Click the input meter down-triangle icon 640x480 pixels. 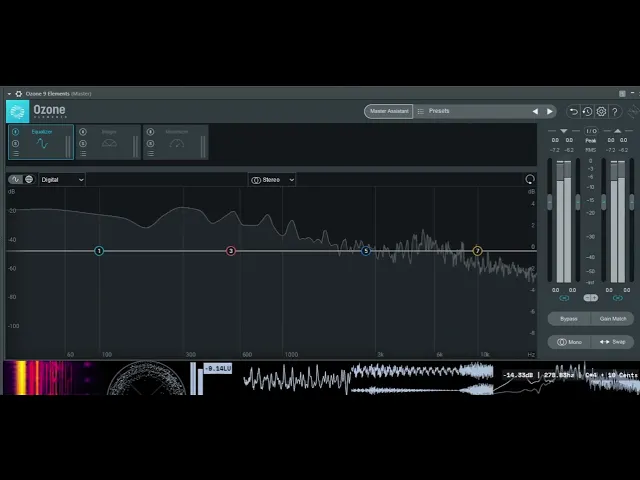[564, 131]
